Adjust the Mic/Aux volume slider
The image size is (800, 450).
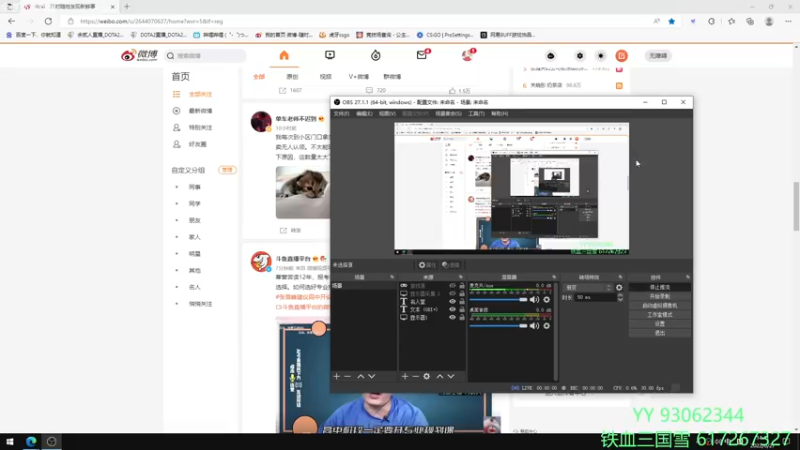[x=498, y=299]
